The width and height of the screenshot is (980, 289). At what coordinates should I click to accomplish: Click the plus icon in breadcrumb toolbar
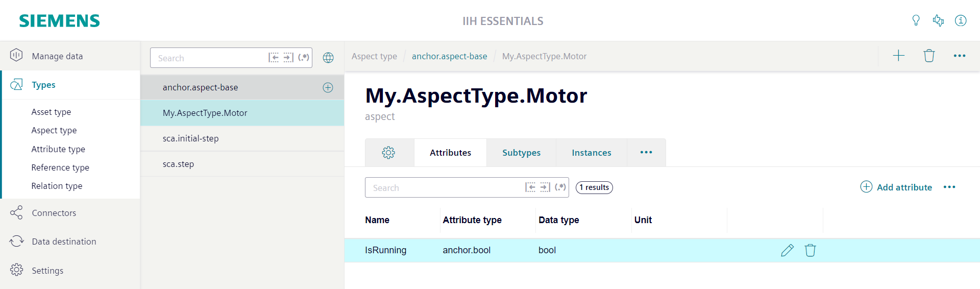[x=898, y=56]
